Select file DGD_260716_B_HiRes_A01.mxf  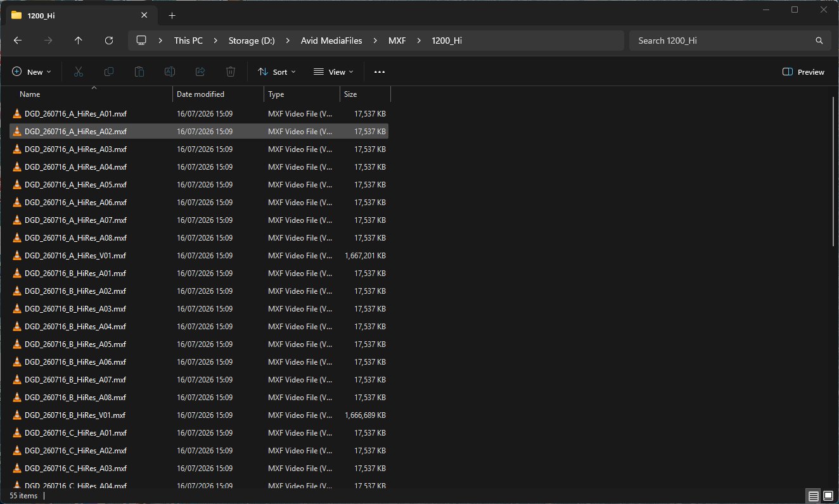199,274
